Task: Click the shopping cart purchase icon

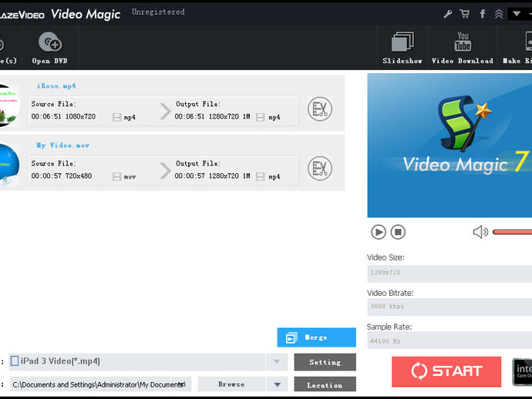Action: pos(464,14)
